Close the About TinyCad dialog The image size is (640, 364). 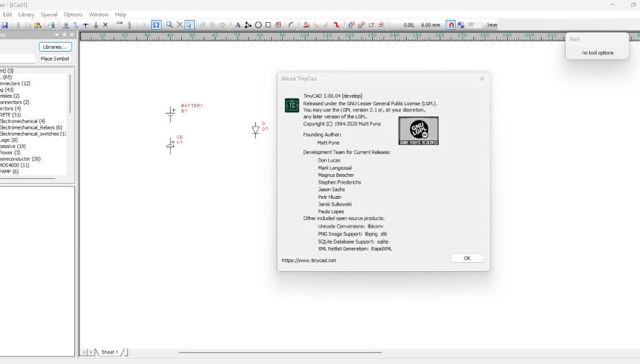482,78
